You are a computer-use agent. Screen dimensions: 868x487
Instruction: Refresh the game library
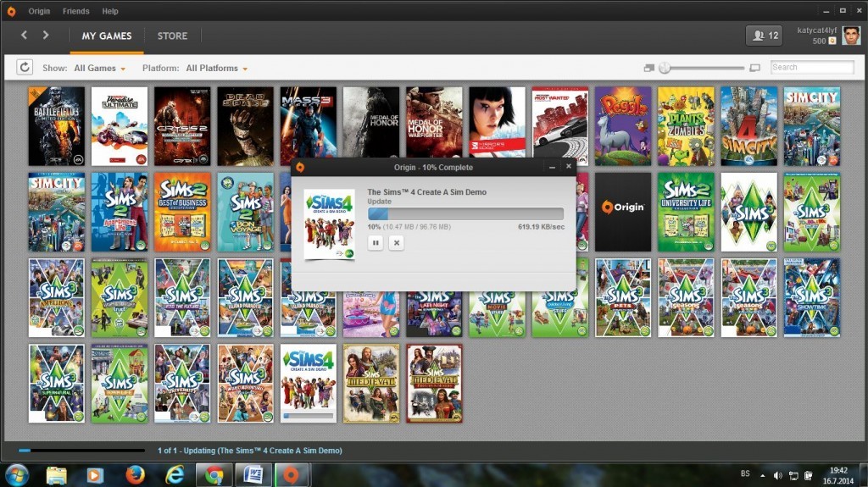25,68
